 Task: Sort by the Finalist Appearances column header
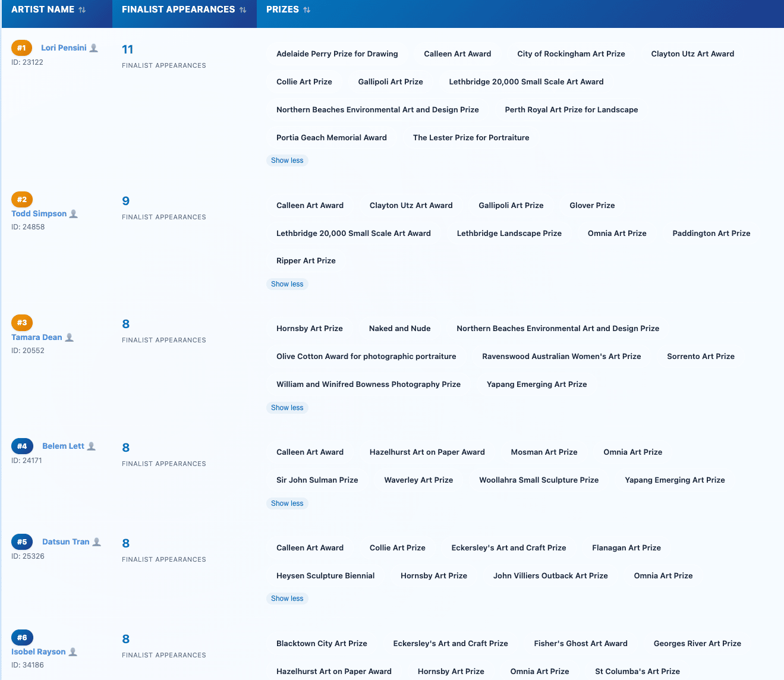click(178, 10)
